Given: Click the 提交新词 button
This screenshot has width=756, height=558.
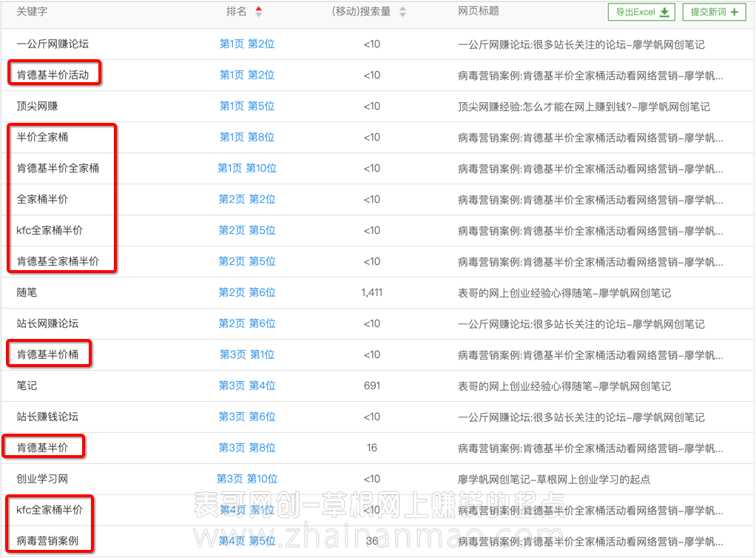Looking at the screenshot, I should click(x=714, y=12).
